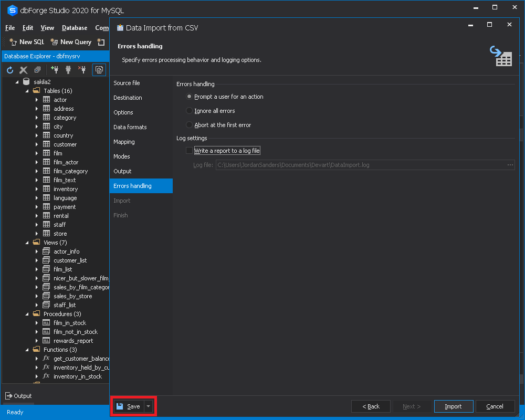This screenshot has width=525, height=420.
Task: Refresh the Database Explorer tree
Action: click(x=9, y=69)
